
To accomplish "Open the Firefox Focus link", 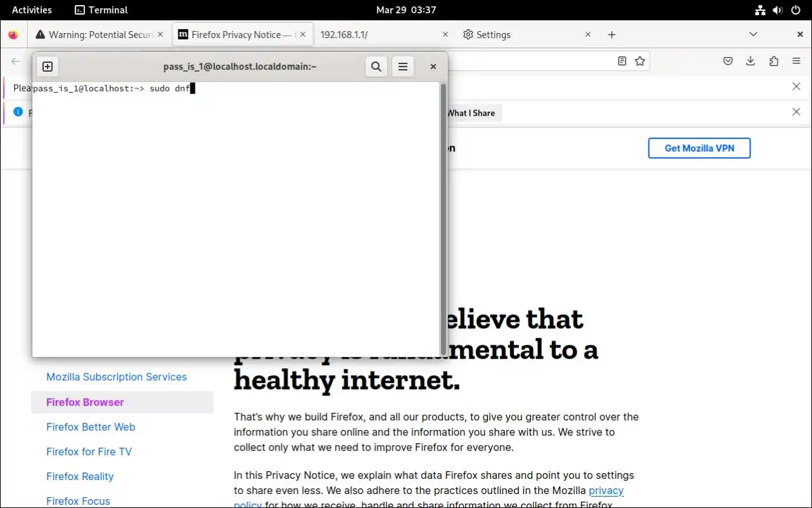I will coord(78,501).
